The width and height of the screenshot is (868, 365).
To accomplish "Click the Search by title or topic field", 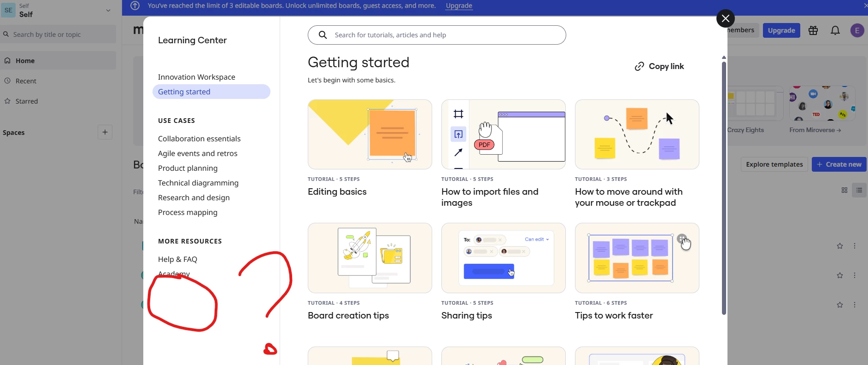I will pyautogui.click(x=58, y=35).
